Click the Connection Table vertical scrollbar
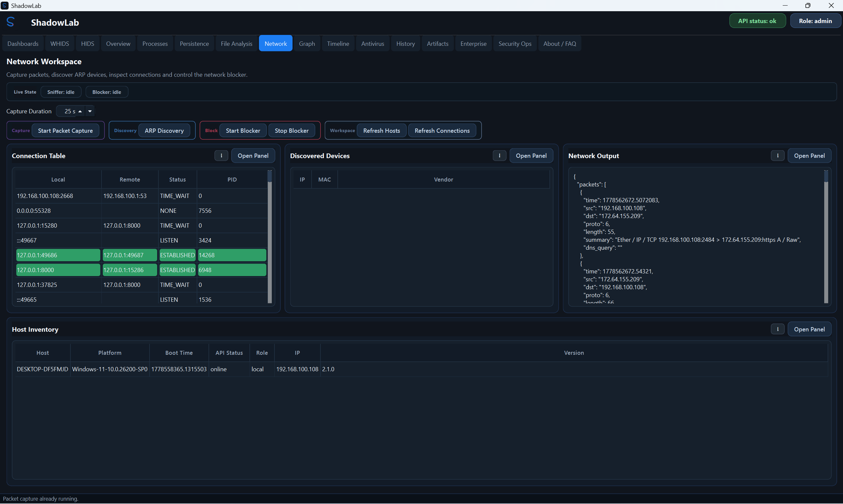This screenshot has width=843, height=504. click(270, 237)
